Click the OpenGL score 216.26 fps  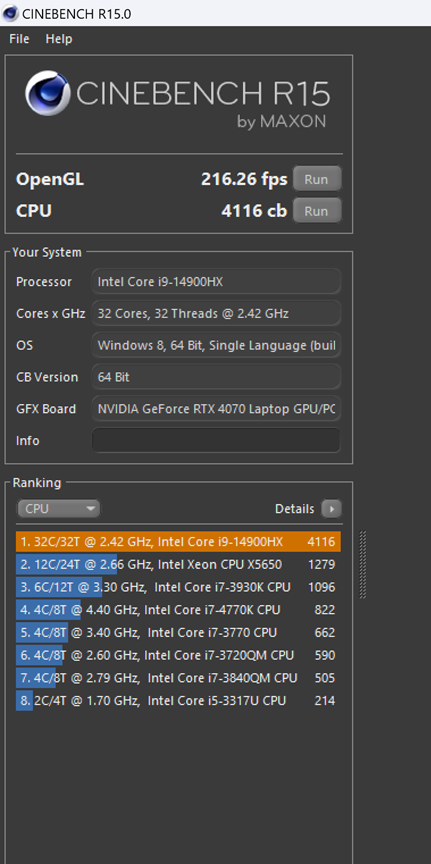[244, 179]
